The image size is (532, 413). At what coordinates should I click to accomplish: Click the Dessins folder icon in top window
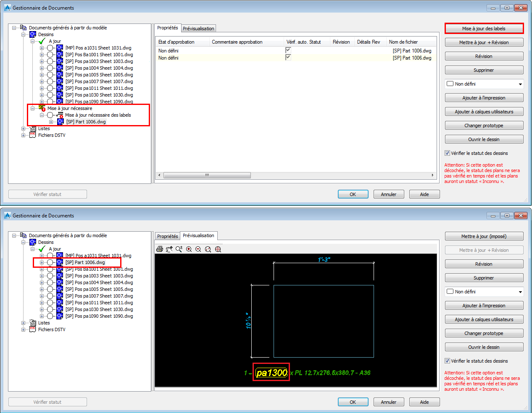click(x=33, y=34)
